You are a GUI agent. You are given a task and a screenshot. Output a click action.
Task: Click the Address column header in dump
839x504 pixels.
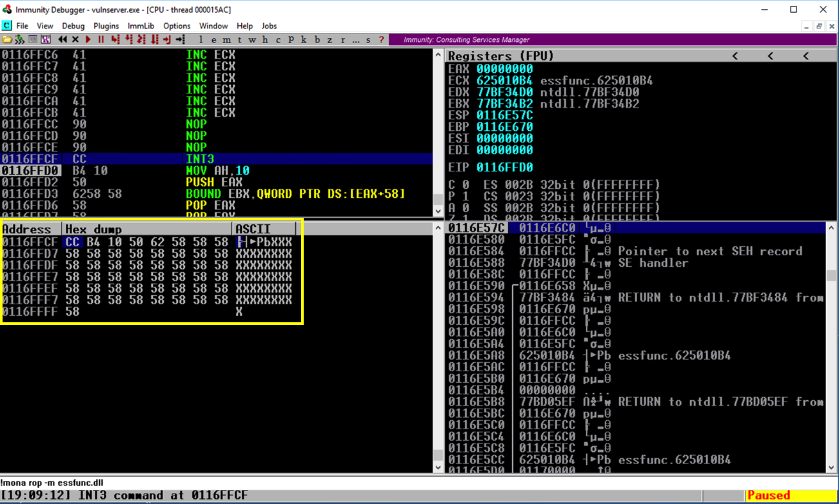[32, 229]
